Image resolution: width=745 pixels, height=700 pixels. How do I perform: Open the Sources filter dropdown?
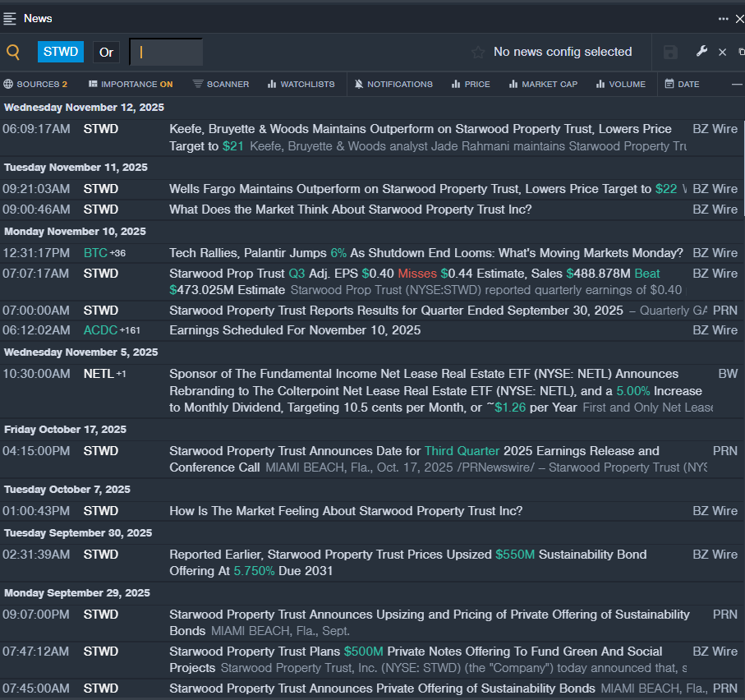pyautogui.click(x=35, y=84)
